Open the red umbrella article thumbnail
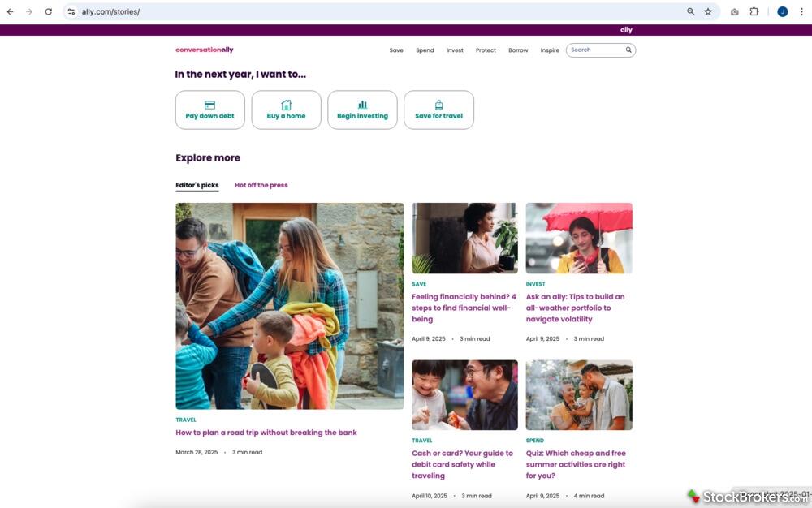Viewport: 812px width, 508px height. [579, 238]
